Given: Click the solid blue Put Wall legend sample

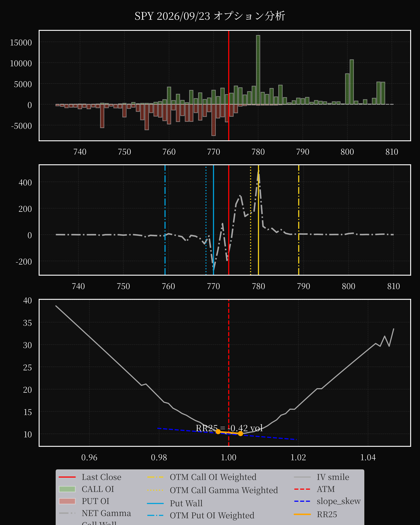Looking at the screenshot, I should pyautogui.click(x=155, y=503).
